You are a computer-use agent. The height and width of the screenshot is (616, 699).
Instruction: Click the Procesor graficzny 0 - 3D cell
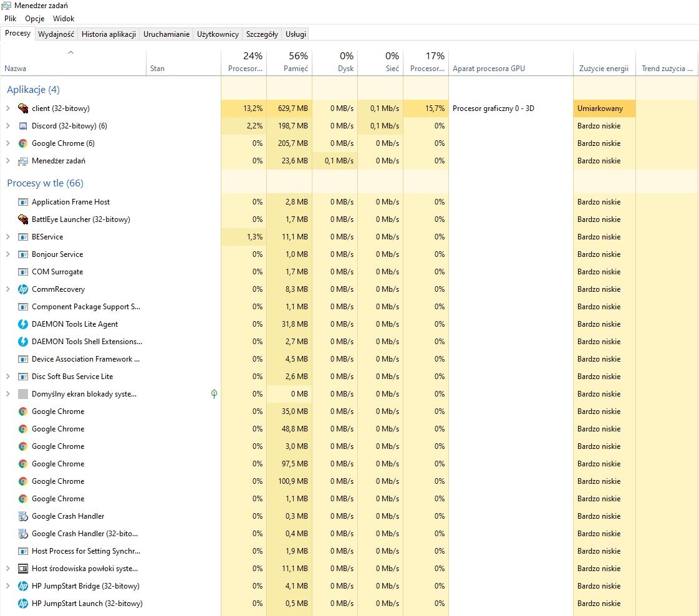tap(511, 108)
